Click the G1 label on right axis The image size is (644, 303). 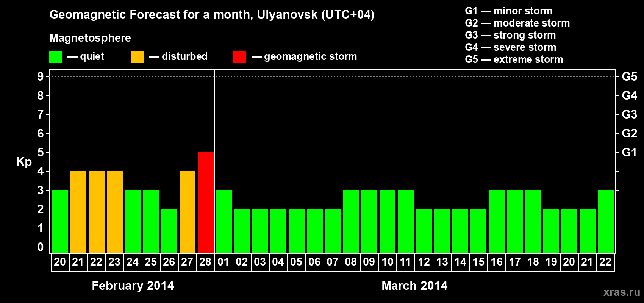click(630, 152)
